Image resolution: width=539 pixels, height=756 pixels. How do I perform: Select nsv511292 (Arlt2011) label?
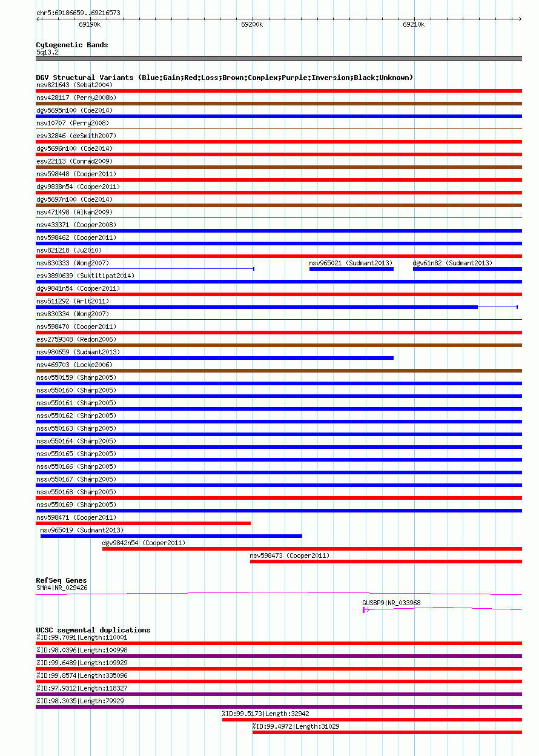tap(72, 301)
